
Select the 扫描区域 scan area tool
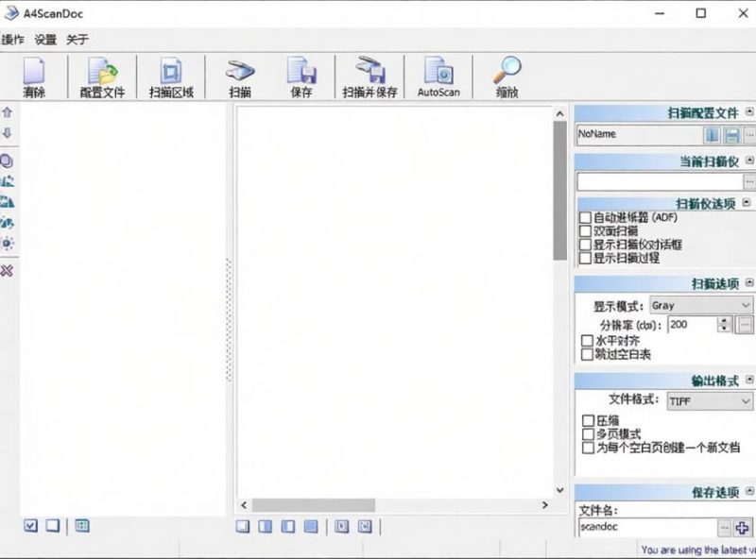[171, 77]
